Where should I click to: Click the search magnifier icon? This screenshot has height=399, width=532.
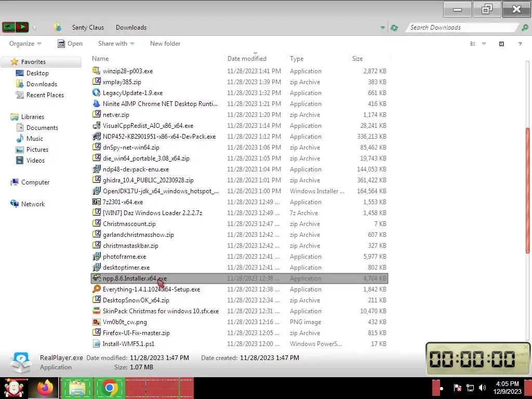point(525,28)
